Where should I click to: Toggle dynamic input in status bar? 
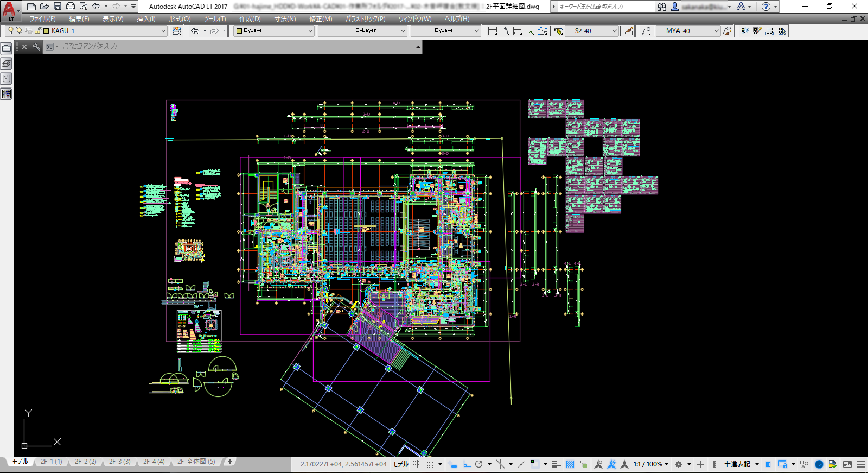click(452, 464)
